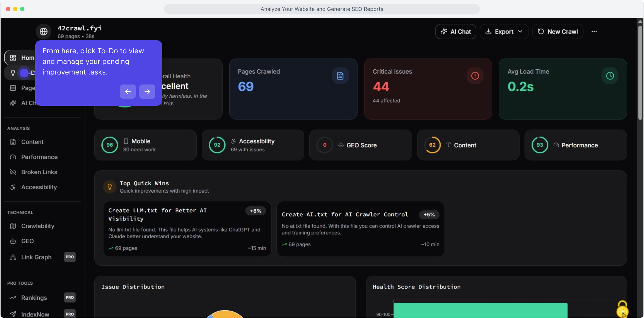Open Mobile score card 96
The width and height of the screenshot is (644, 318).
145,145
